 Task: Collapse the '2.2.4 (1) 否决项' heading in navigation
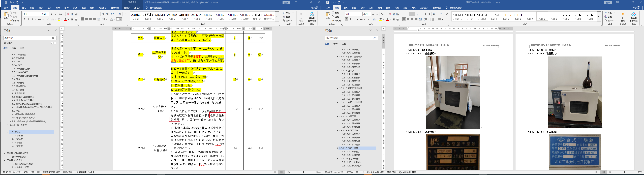coord(8,125)
